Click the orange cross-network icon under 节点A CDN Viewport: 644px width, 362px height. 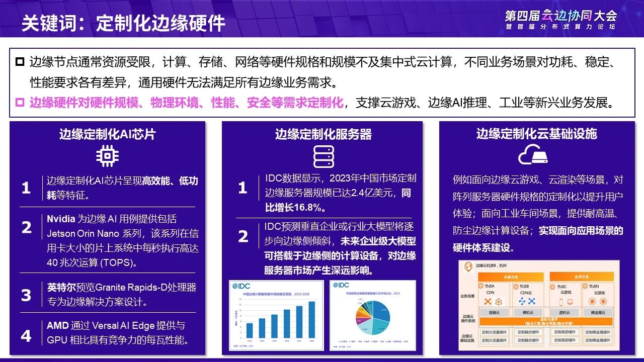coord(488,302)
